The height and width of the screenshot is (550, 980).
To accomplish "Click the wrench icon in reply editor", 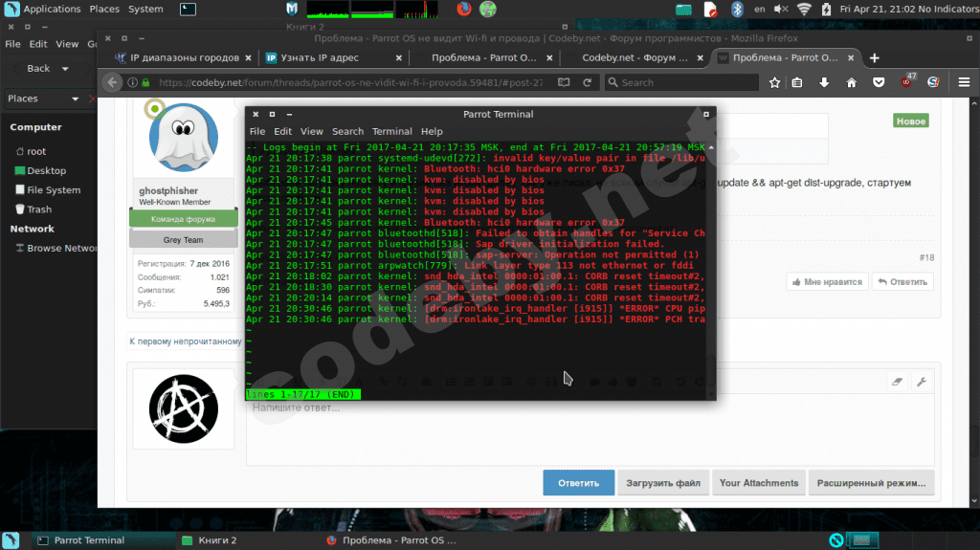I will point(922,382).
